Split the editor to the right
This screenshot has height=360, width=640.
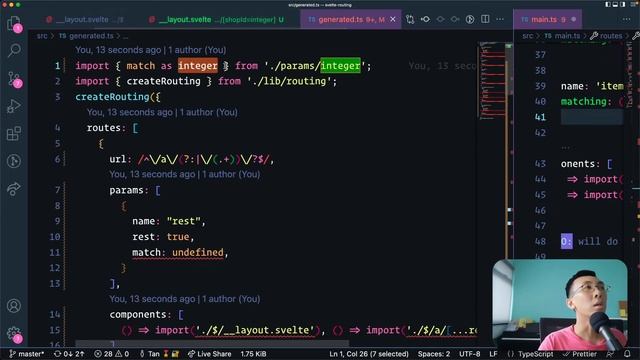pos(485,19)
